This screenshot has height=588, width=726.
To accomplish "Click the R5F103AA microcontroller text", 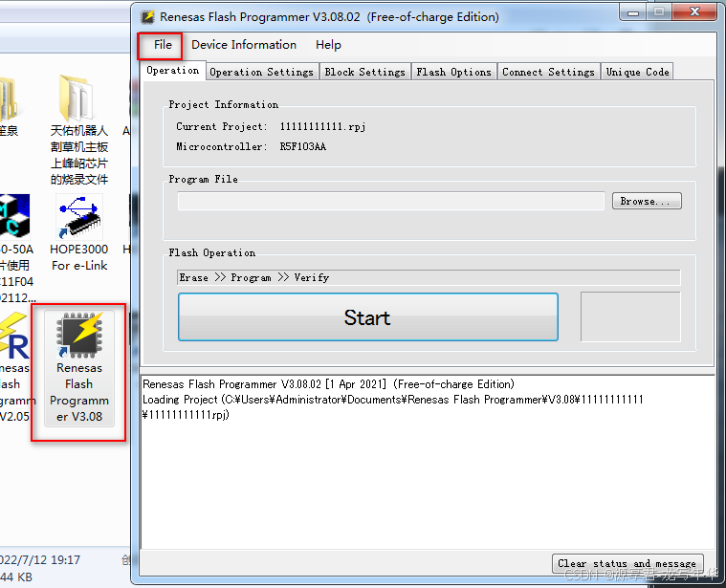I will pyautogui.click(x=303, y=146).
